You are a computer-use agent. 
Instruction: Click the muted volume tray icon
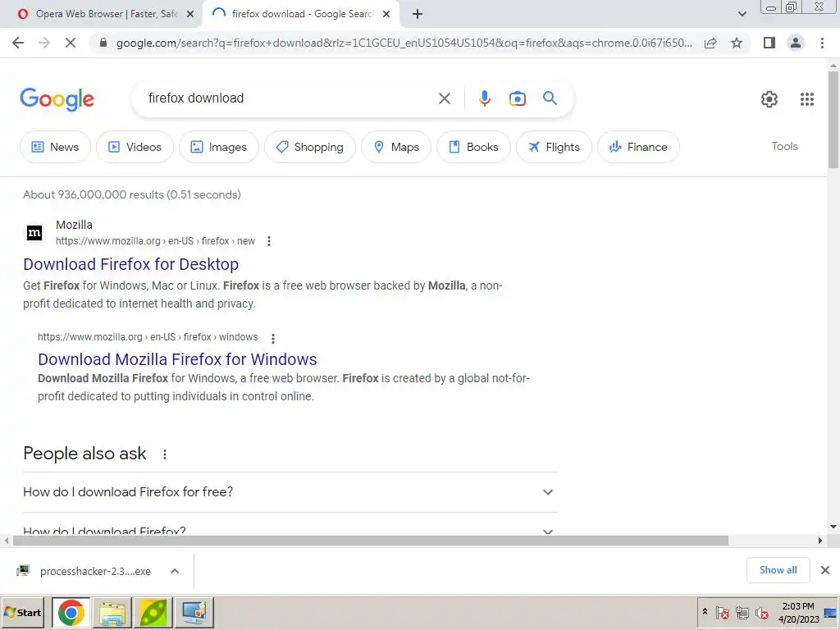761,612
